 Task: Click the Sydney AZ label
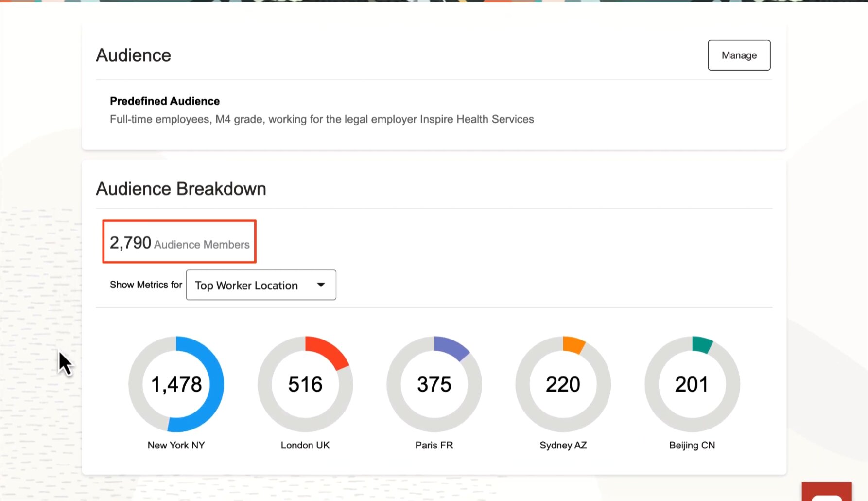pyautogui.click(x=563, y=445)
